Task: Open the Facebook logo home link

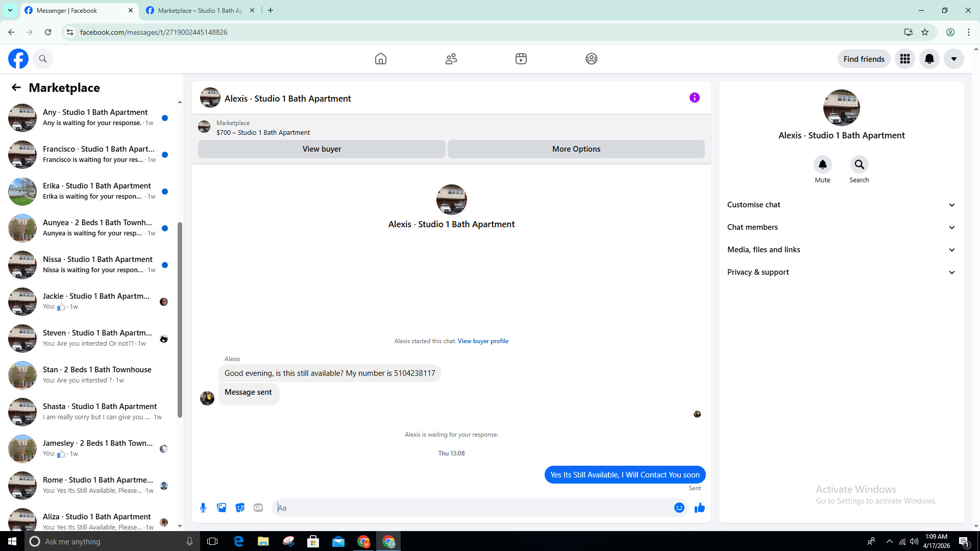Action: 18,59
